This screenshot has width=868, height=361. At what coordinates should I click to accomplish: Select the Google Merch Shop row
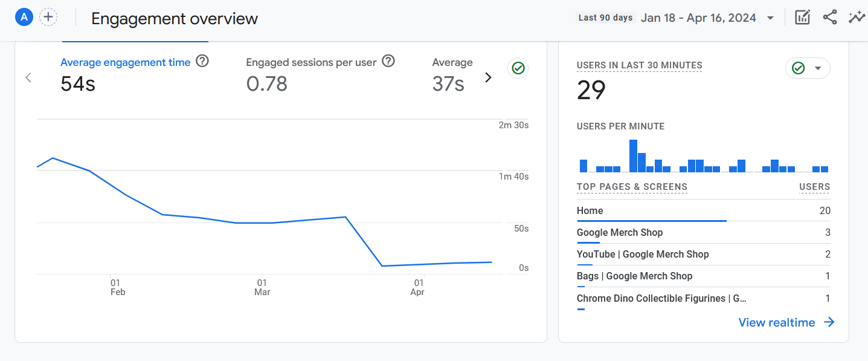click(x=704, y=233)
